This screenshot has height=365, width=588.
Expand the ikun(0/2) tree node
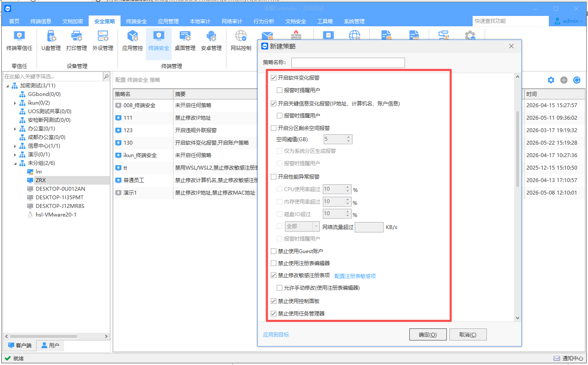click(15, 103)
